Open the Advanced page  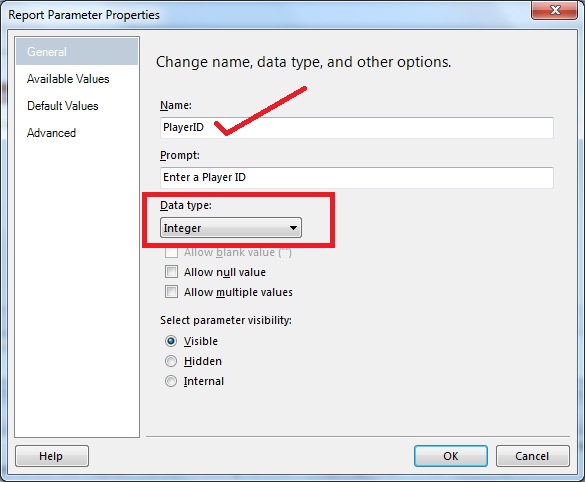pyautogui.click(x=51, y=132)
